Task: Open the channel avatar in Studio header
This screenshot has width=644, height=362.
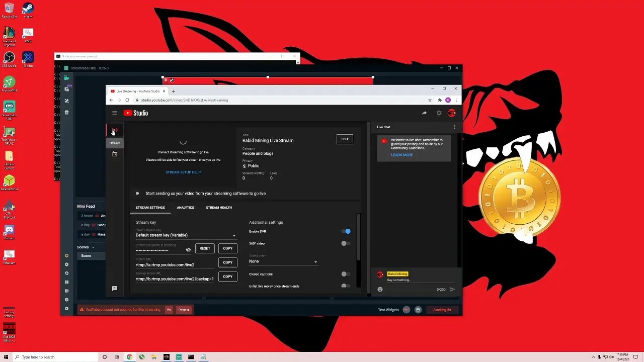Action: [x=451, y=113]
